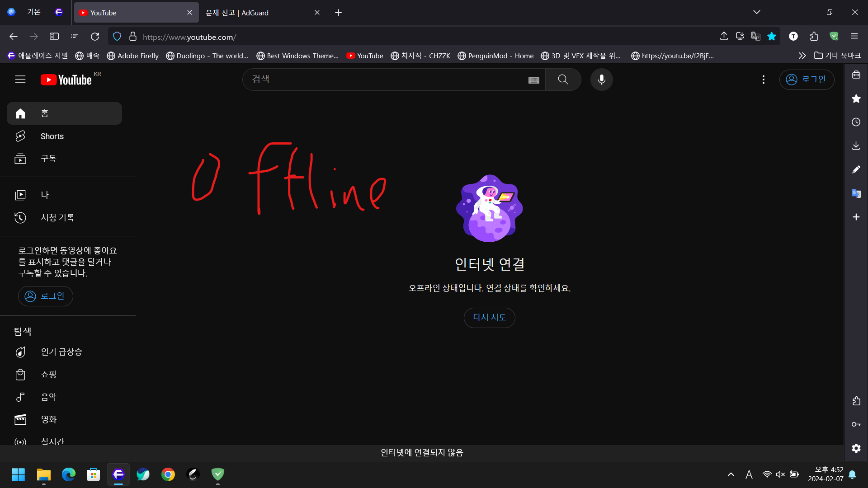Open browser sidebar settings gear

[x=856, y=448]
